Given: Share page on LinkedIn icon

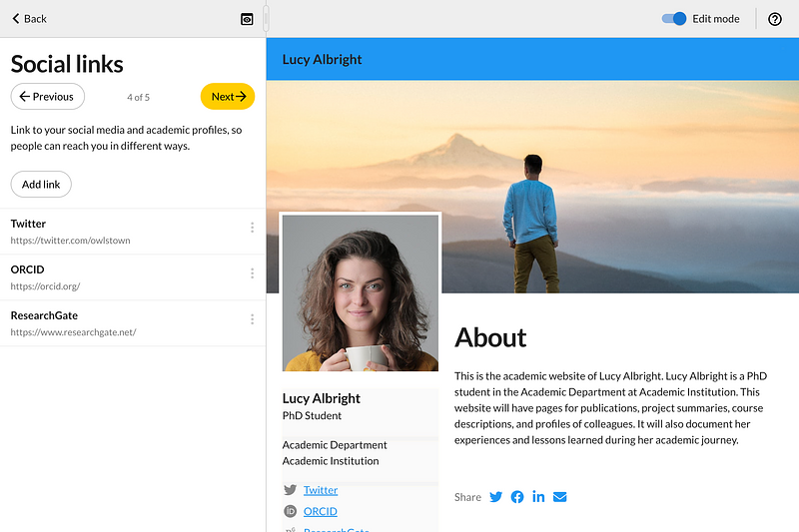Looking at the screenshot, I should [x=538, y=497].
